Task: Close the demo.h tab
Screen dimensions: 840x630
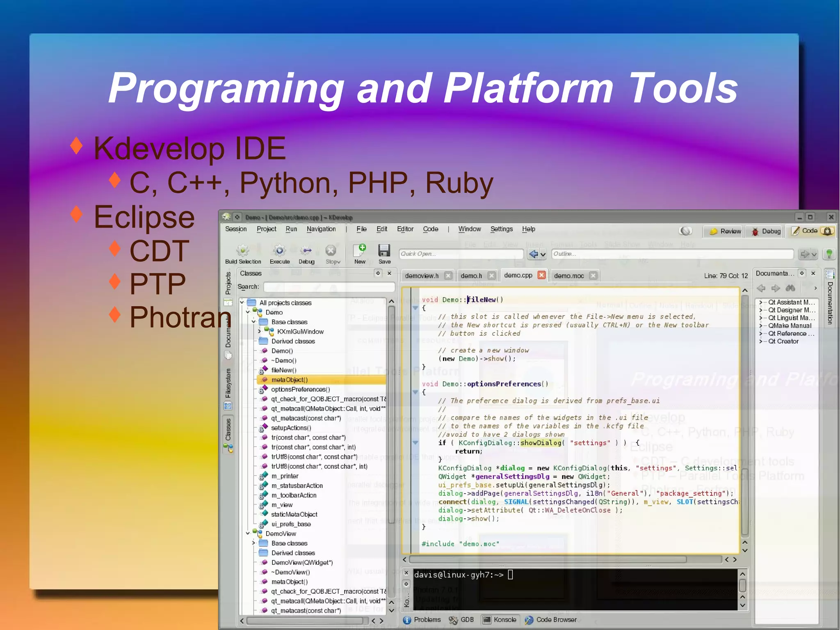Action: click(491, 275)
